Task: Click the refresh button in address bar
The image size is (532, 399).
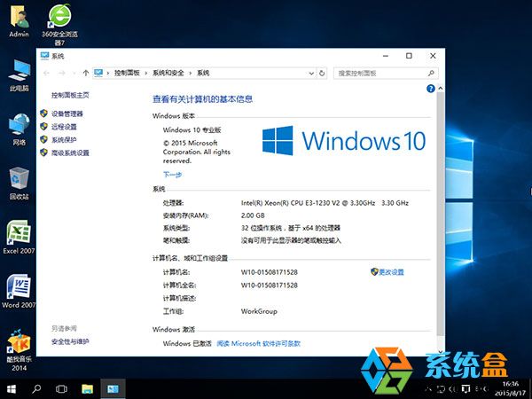Action: click(x=322, y=73)
